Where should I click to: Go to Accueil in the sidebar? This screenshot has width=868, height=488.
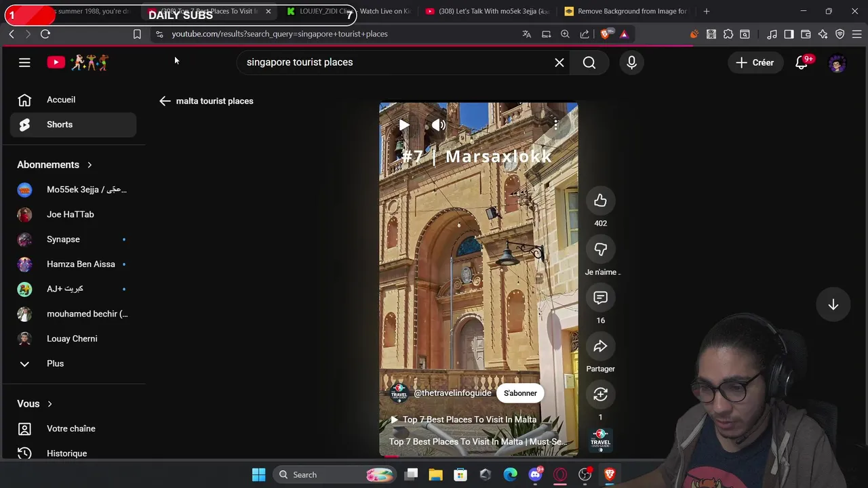point(73,100)
